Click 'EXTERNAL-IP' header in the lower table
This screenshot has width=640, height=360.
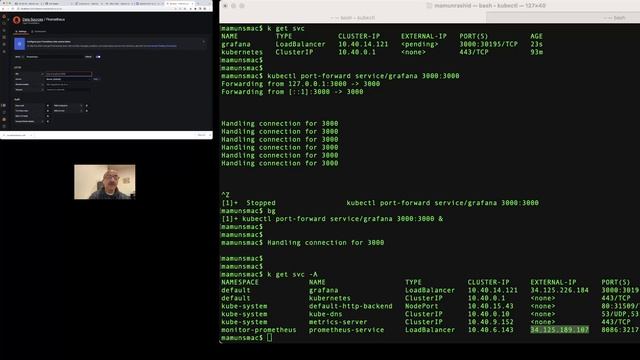pos(553,282)
